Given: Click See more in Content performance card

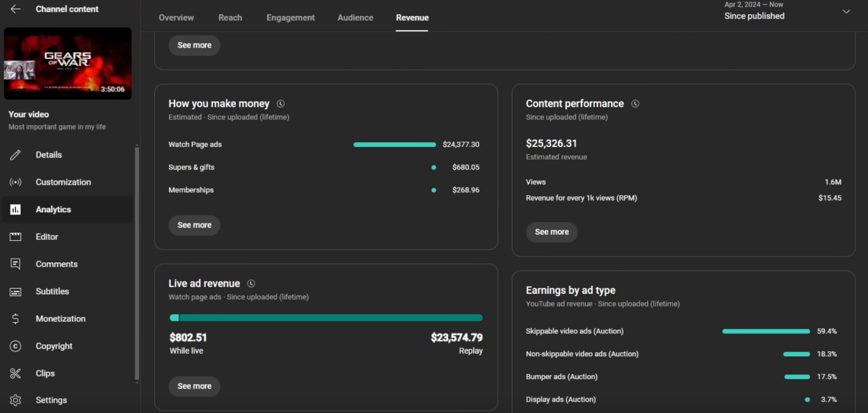Looking at the screenshot, I should (x=551, y=232).
